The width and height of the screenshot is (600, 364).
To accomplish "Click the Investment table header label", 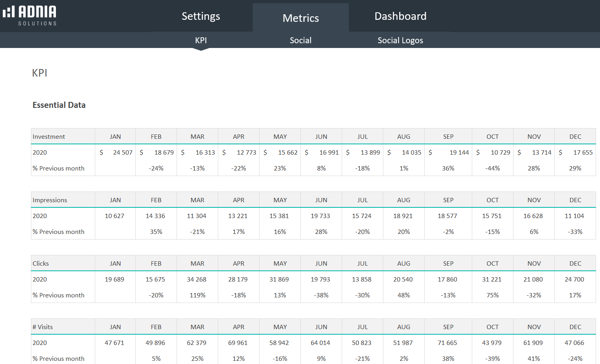I will click(x=49, y=137).
